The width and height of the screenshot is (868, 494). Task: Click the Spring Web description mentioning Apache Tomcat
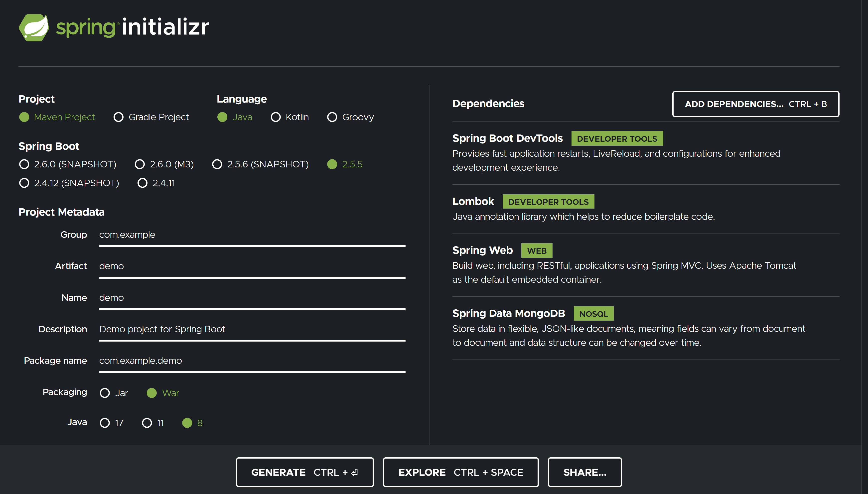coord(624,272)
